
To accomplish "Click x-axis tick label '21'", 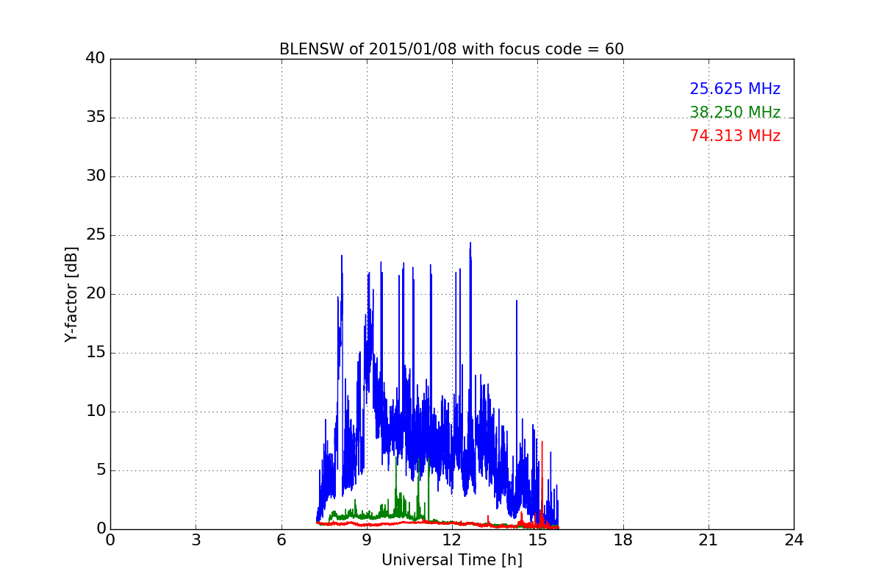I will coord(709,540).
